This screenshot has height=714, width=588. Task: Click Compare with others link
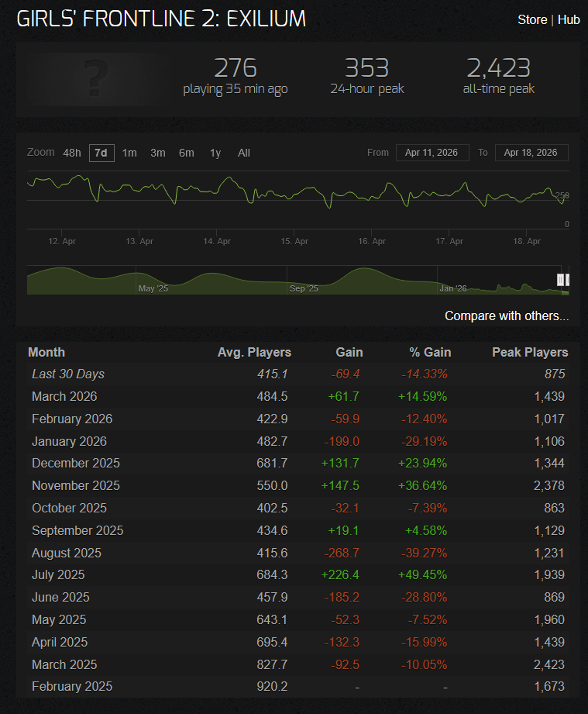coord(507,316)
